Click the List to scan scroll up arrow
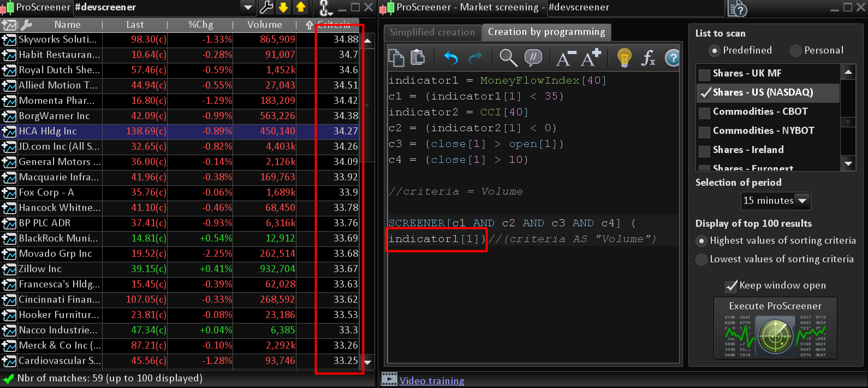This screenshot has width=868, height=388. tap(848, 72)
